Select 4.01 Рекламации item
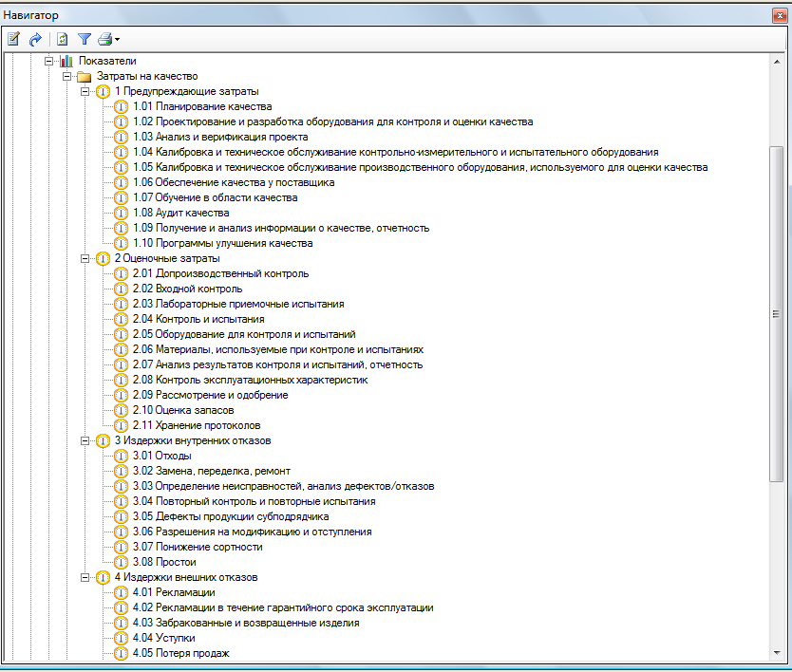 click(173, 592)
